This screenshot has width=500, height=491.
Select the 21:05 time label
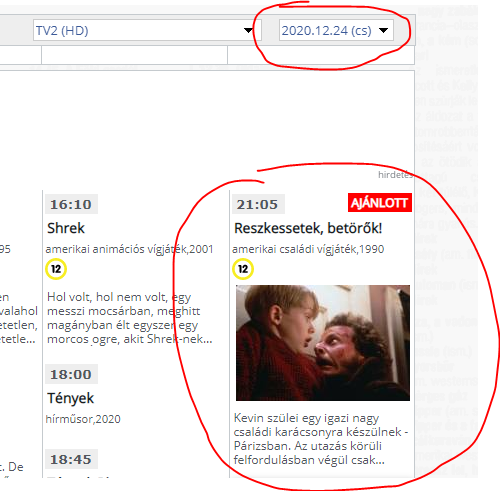tap(258, 204)
